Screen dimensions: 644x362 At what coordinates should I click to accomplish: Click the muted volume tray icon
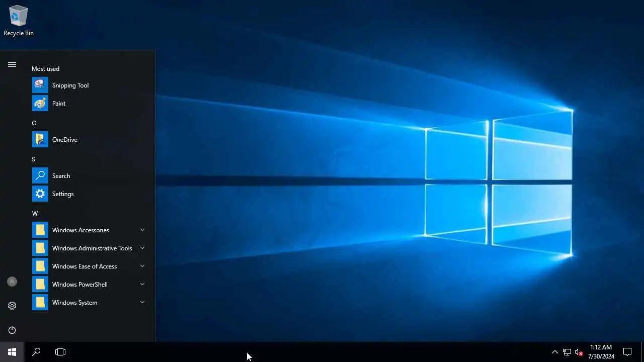[x=579, y=352]
